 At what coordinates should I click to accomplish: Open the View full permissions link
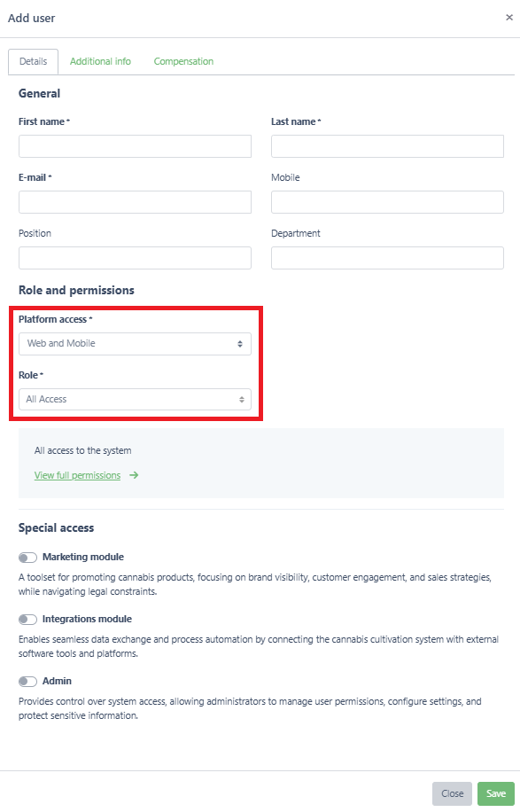click(78, 475)
